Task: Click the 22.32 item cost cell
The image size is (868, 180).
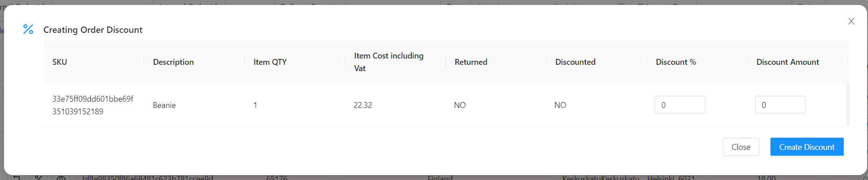Action: 363,105
